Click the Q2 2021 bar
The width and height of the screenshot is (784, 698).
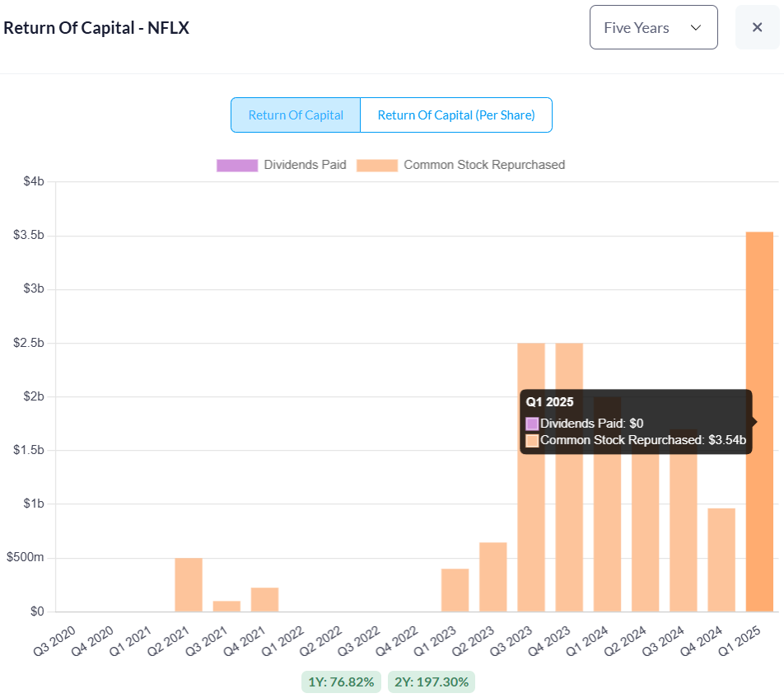click(189, 584)
